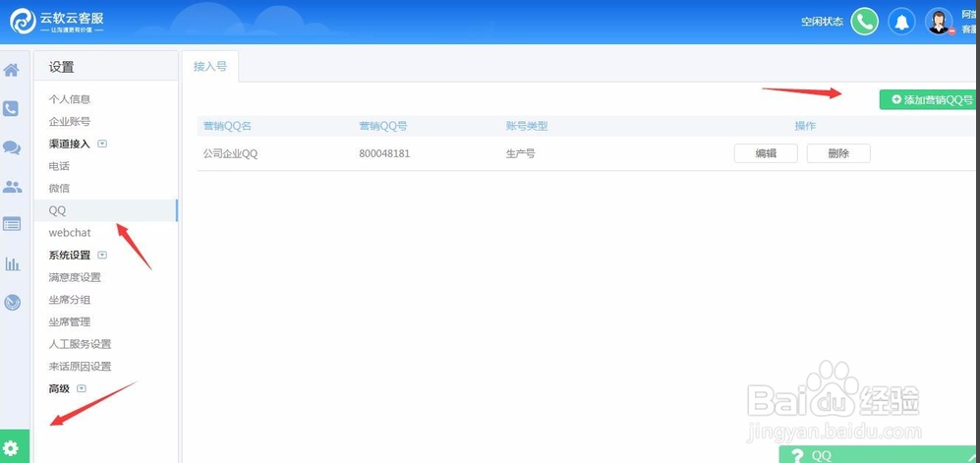This screenshot has width=980, height=463.
Task: Open the home icon in left sidebar
Action: click(x=11, y=70)
